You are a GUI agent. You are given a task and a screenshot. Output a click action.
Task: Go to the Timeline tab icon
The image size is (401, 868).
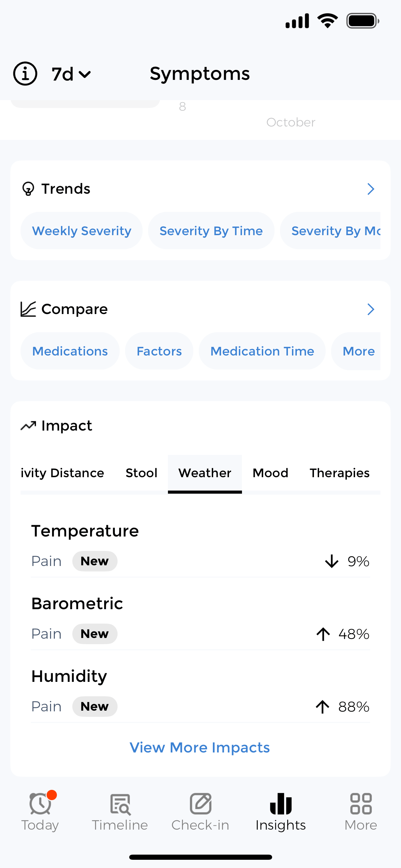click(x=120, y=804)
